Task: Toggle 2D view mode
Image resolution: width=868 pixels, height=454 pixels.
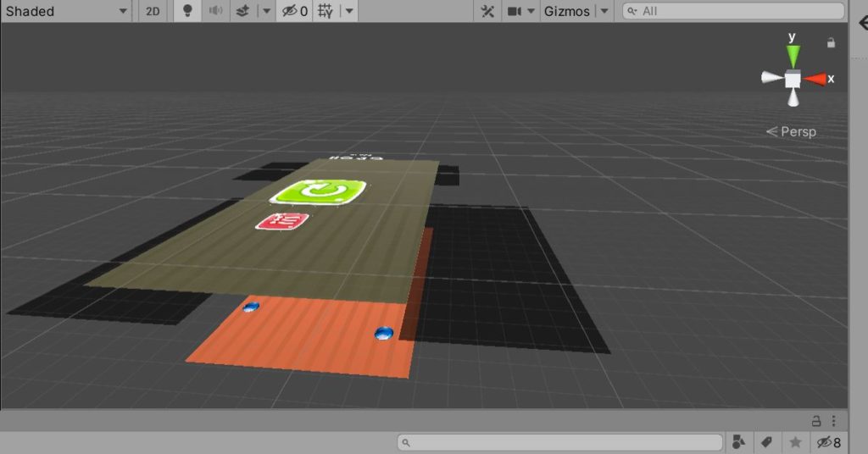Action: pyautogui.click(x=153, y=11)
